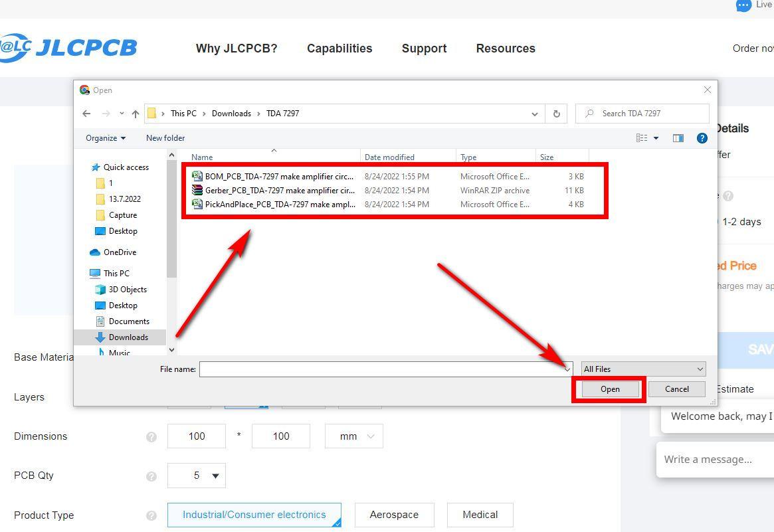The height and width of the screenshot is (532, 774).
Task: Open the mm units dropdown
Action: click(x=354, y=436)
